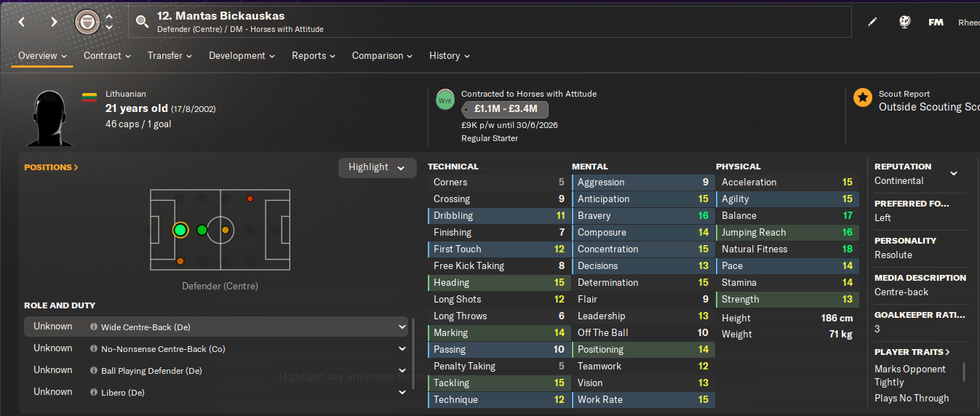Screen dimensions: 980x416
Task: Expand the No-Nonsense Centre-Back (Co) row arrow
Action: [402, 349]
